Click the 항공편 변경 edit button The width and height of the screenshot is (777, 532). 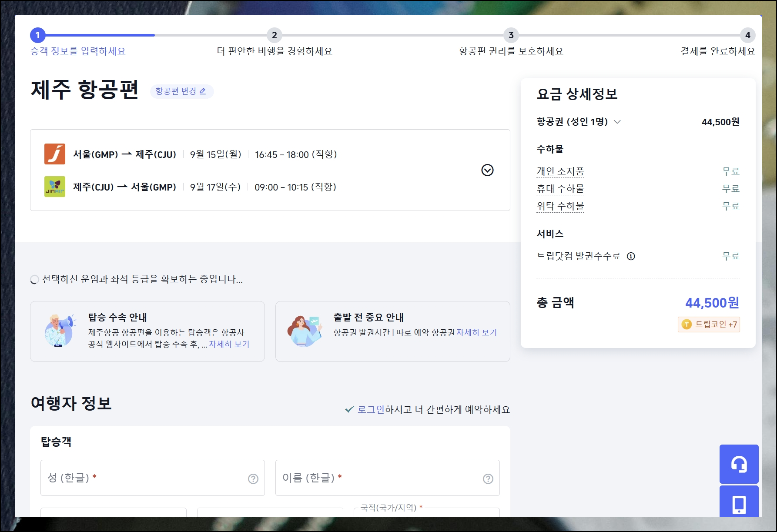(181, 91)
